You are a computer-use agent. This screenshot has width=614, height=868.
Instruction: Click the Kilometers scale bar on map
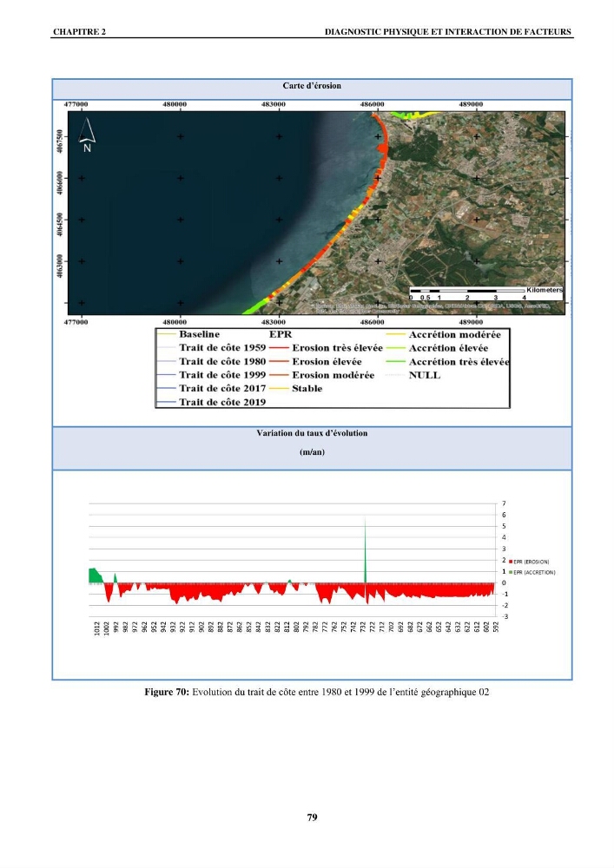click(486, 293)
